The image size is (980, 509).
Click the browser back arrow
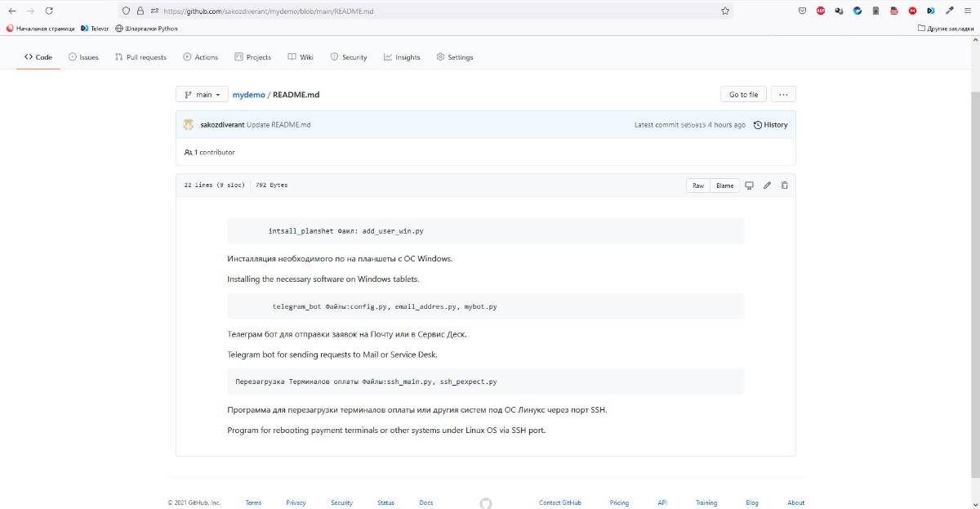point(11,11)
